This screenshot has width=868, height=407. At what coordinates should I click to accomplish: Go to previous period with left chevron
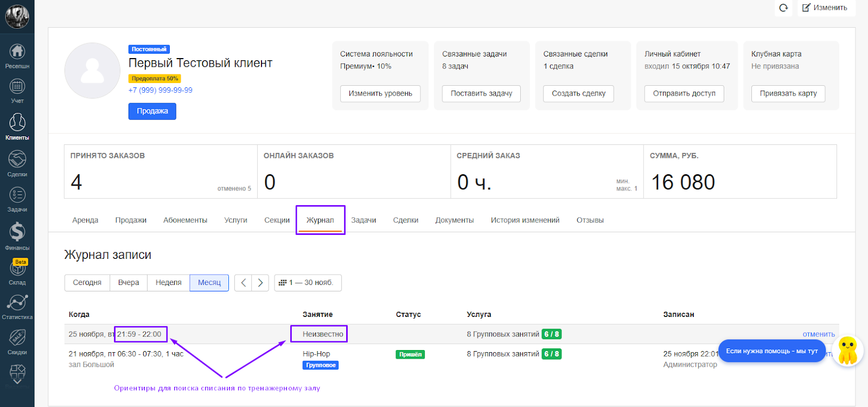pos(243,283)
